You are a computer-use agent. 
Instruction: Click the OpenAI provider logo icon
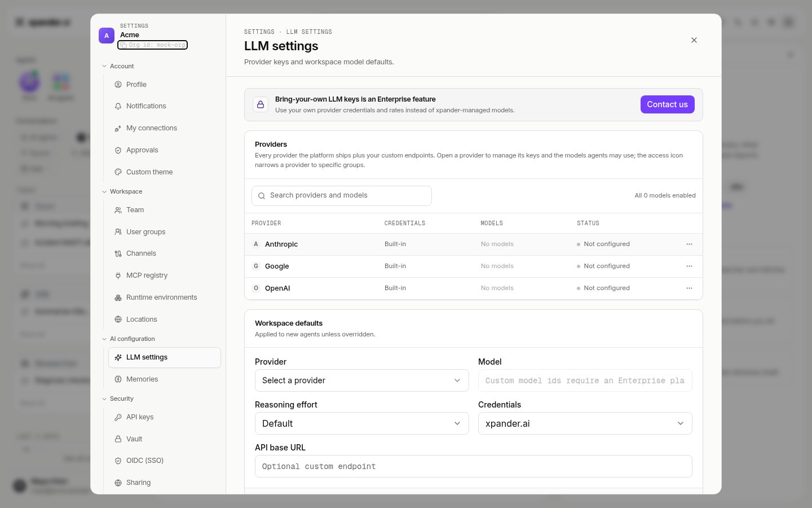[x=256, y=288]
